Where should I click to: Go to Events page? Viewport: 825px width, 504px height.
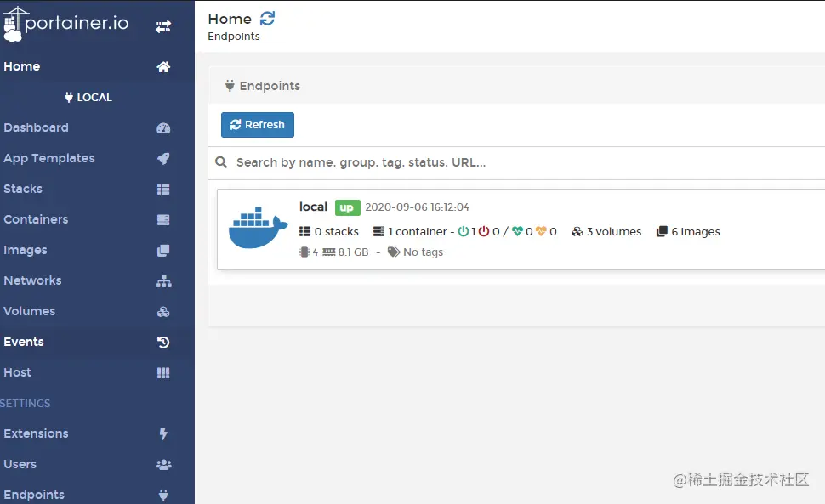click(24, 342)
